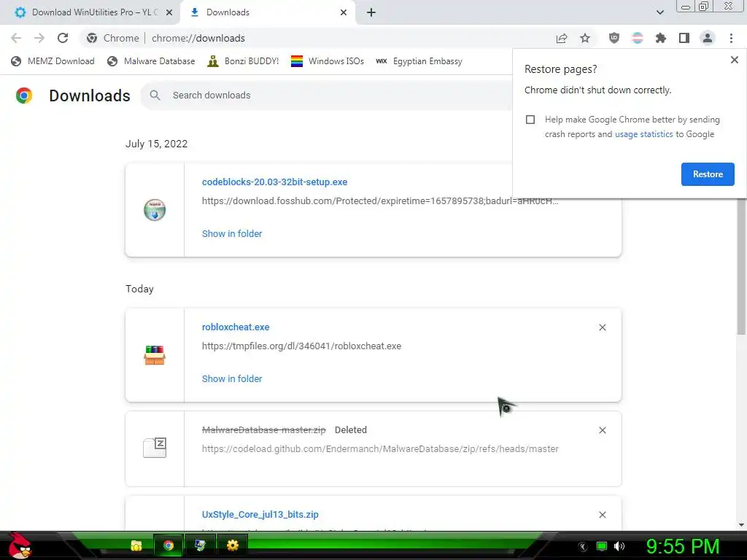Open the Angry Birds start button
Viewport: 747px width, 560px height.
19,545
